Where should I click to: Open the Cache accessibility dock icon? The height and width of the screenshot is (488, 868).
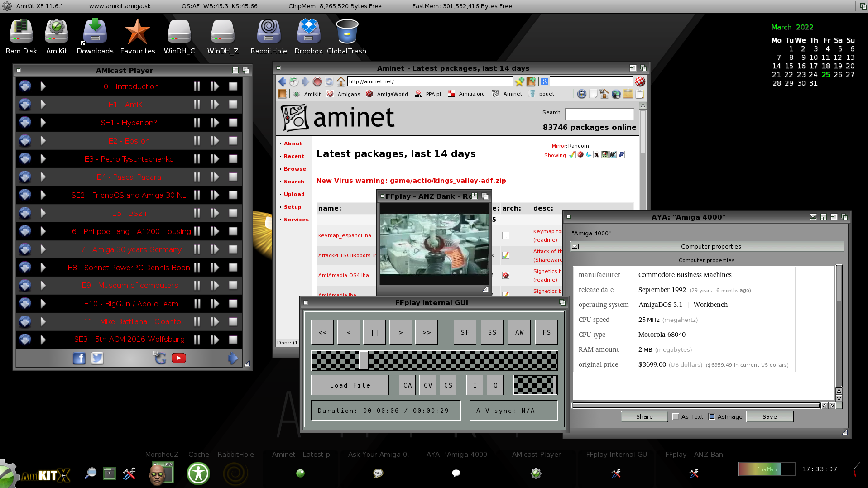pos(198,473)
